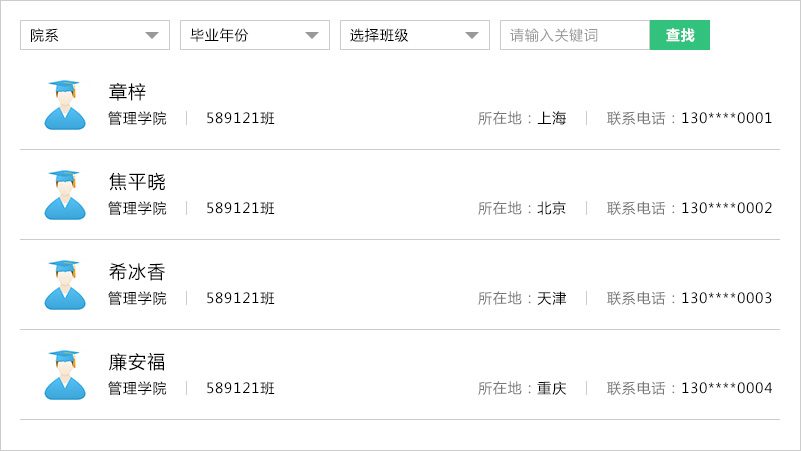Open alumni name 廉安福
The width and height of the screenshot is (801, 451).
coord(137,362)
